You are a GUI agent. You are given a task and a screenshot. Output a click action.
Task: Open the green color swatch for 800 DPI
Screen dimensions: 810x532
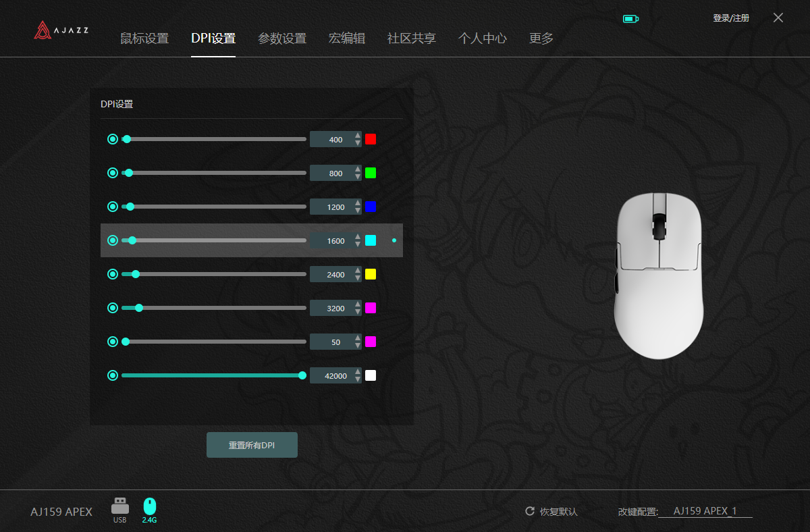tap(371, 173)
